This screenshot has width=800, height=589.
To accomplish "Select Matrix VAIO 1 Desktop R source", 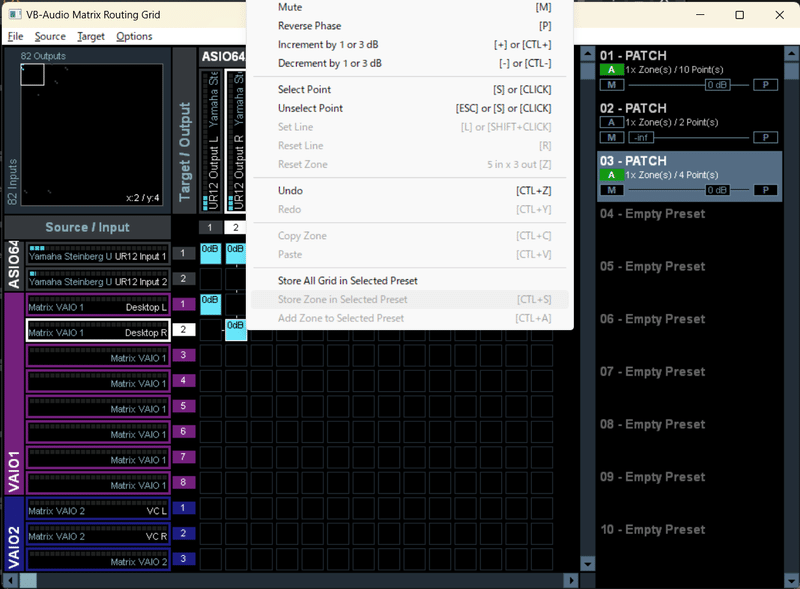I will tap(98, 330).
